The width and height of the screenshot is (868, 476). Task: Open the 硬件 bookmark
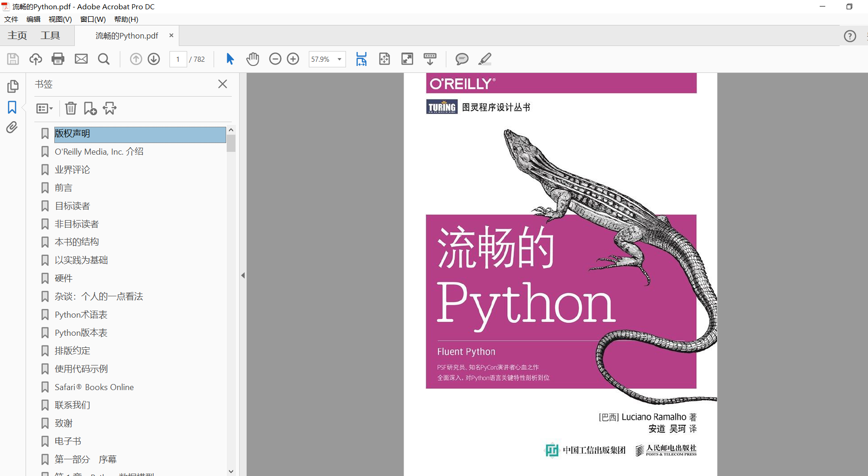[x=63, y=279]
